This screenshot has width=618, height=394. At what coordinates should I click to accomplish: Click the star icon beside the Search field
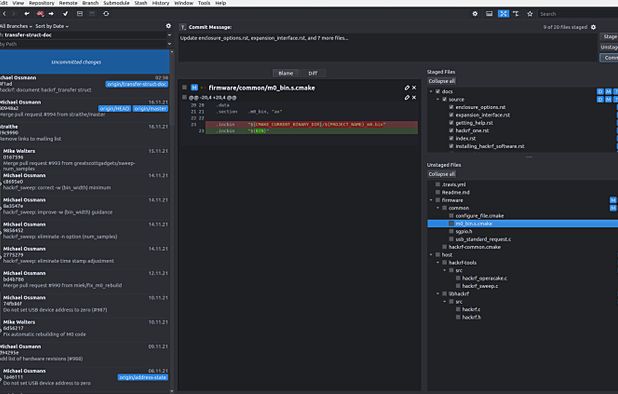click(530, 14)
